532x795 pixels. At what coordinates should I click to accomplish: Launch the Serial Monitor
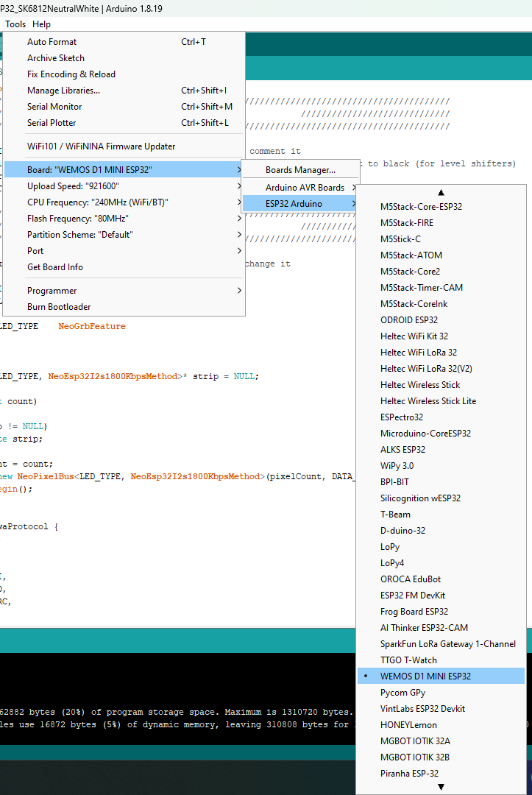[x=124, y=107]
